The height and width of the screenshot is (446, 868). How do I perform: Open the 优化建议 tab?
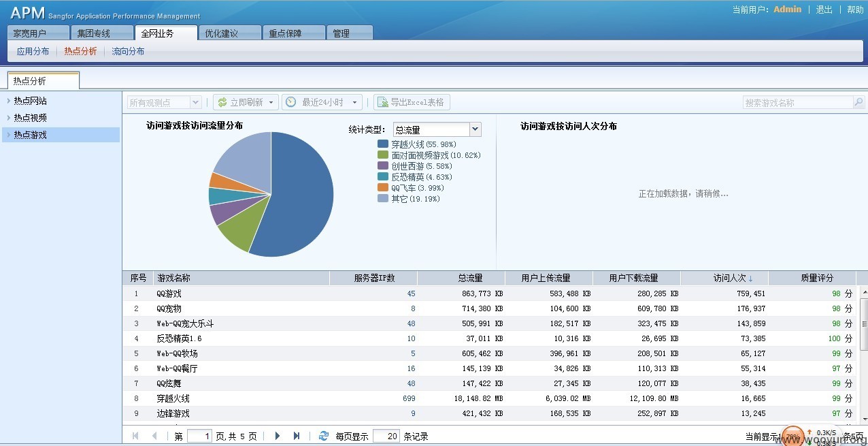pyautogui.click(x=231, y=33)
